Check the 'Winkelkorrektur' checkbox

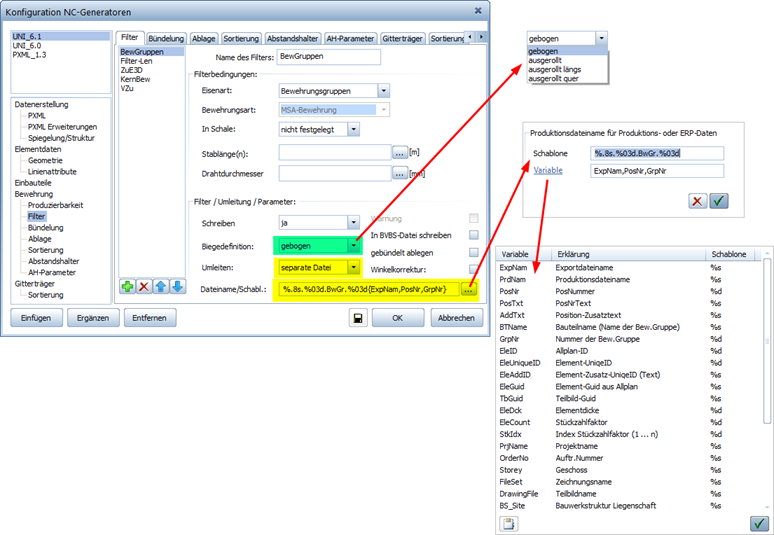(x=473, y=269)
